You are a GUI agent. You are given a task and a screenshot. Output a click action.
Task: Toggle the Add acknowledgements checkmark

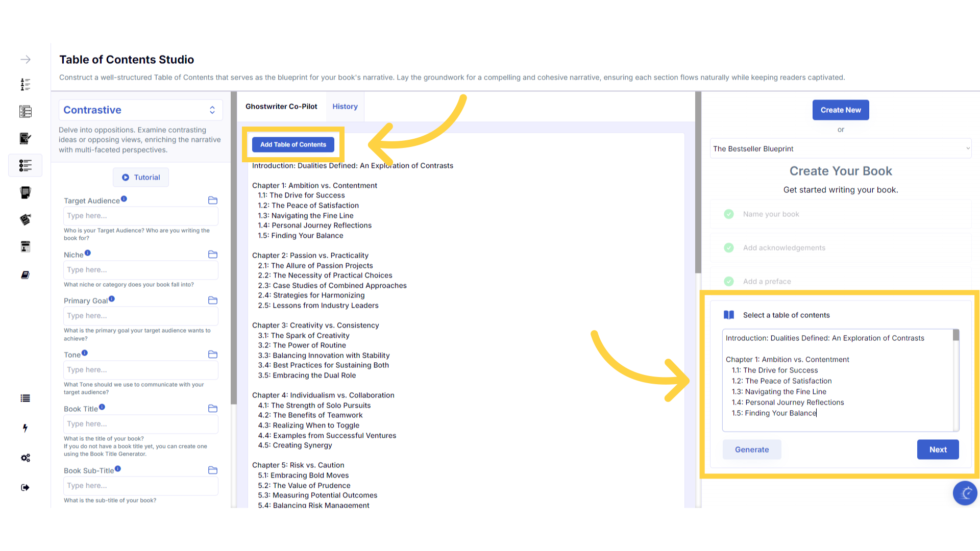pyautogui.click(x=729, y=248)
